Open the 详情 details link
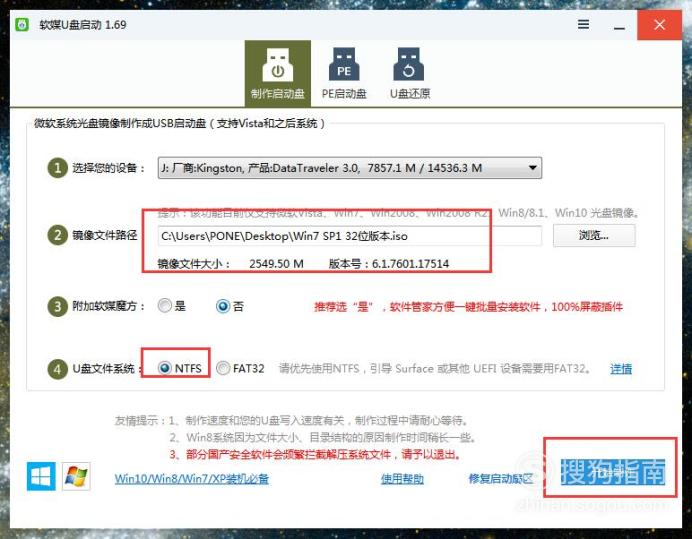Image resolution: width=692 pixels, height=539 pixels. pyautogui.click(x=621, y=369)
